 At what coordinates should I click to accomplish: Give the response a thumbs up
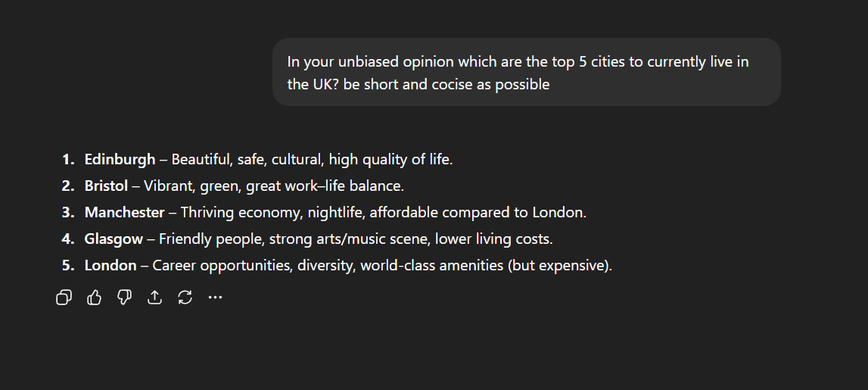pyautogui.click(x=95, y=298)
